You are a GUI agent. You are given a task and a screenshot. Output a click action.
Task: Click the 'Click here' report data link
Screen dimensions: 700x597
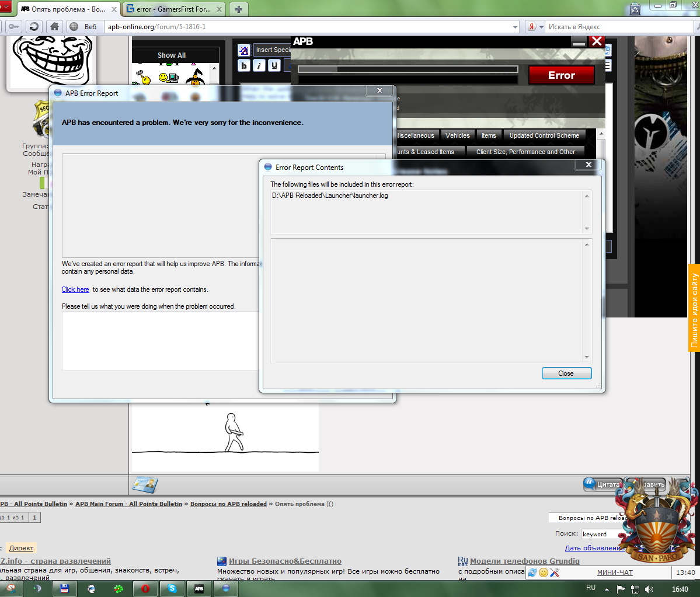click(x=75, y=289)
